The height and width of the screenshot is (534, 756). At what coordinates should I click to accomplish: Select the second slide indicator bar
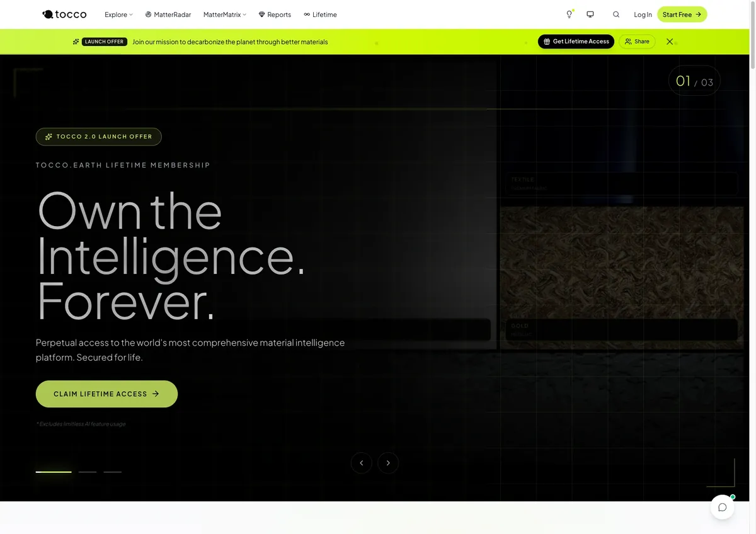pos(88,472)
